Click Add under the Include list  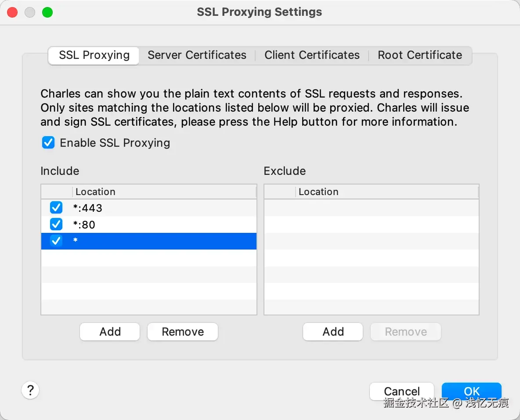[x=110, y=332]
